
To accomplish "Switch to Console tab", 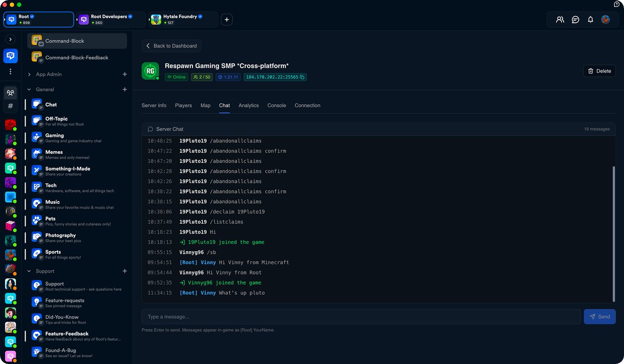I will 277,106.
